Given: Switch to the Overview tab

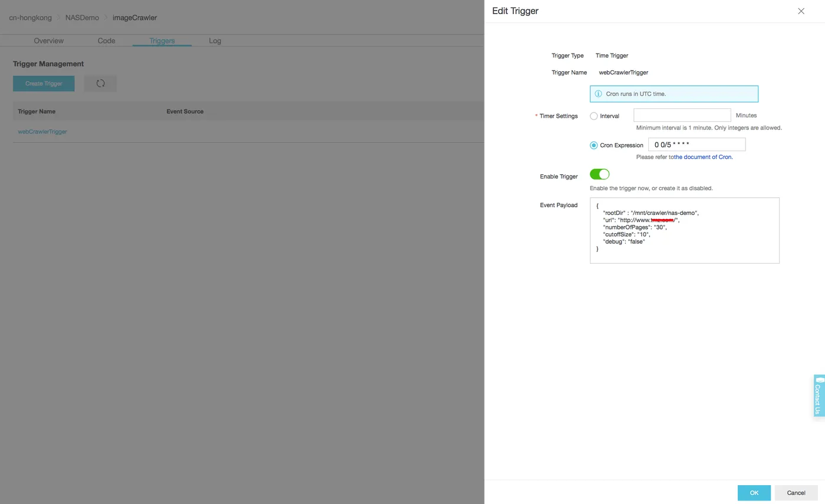Looking at the screenshot, I should (x=48, y=41).
